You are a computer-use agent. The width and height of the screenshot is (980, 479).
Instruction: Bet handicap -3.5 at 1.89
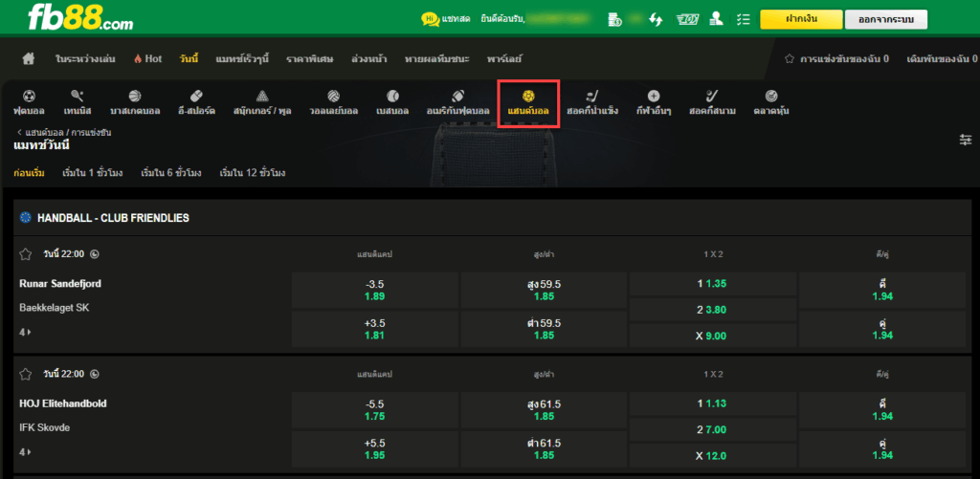[x=375, y=290]
